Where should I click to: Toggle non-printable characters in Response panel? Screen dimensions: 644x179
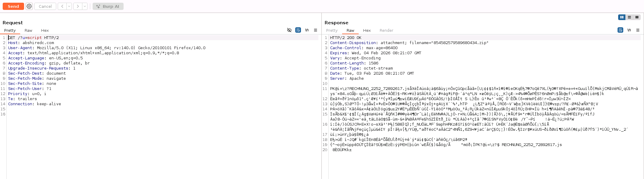tap(629, 30)
